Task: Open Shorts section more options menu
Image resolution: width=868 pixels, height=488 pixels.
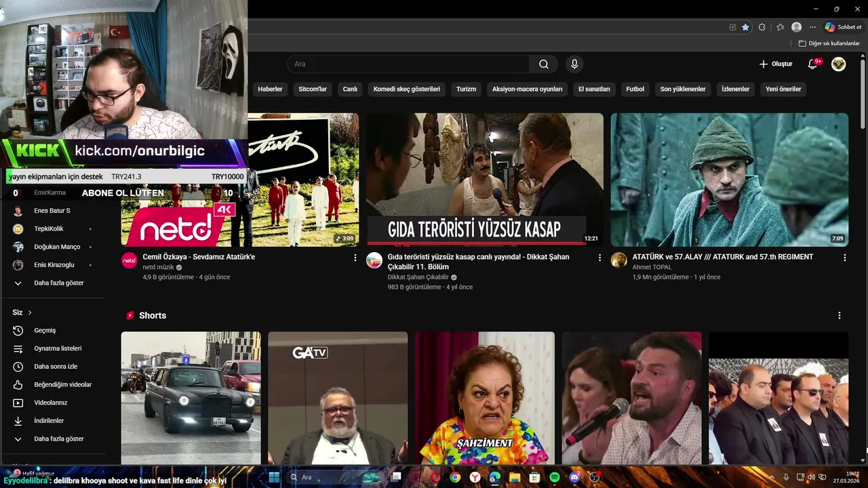Action: pos(840,316)
